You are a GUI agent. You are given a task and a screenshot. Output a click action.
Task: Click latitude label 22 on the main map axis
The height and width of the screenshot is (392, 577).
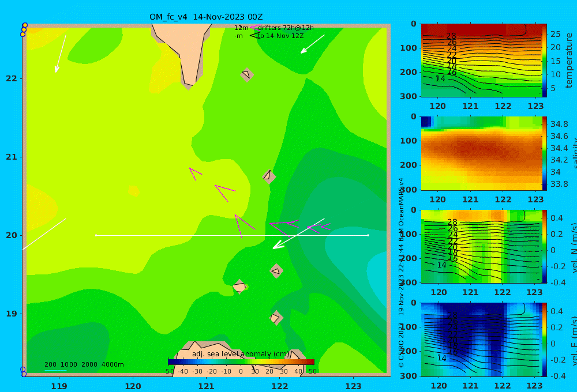12,78
